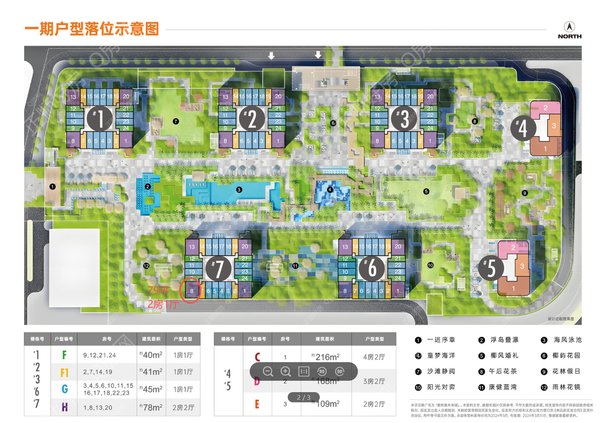Click the 45m² area cell

point(151,389)
